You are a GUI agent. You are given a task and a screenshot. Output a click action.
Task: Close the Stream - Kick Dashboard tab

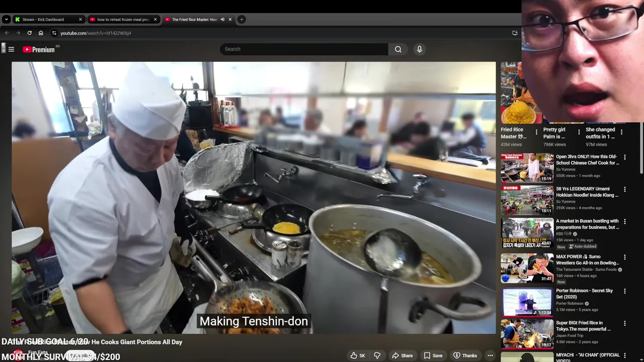point(80,20)
